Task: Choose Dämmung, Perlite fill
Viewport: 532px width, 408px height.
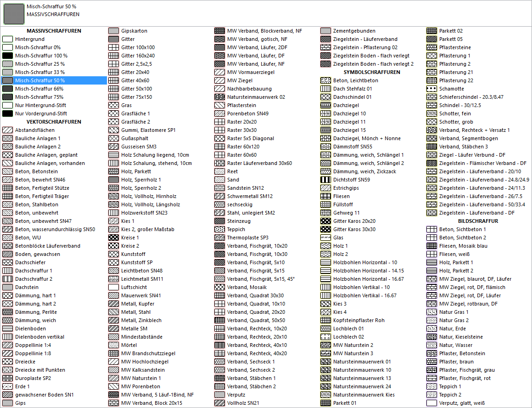Action: (x=36, y=312)
